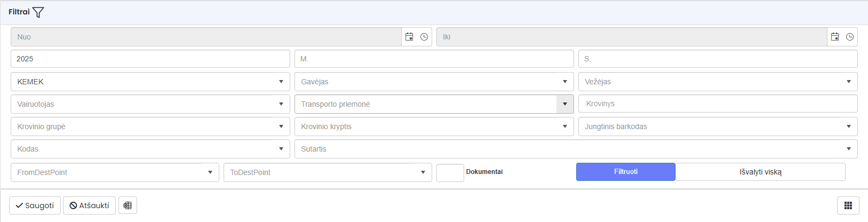868x222 pixels.
Task: Open the calendar picker for Iki date
Action: tap(835, 37)
